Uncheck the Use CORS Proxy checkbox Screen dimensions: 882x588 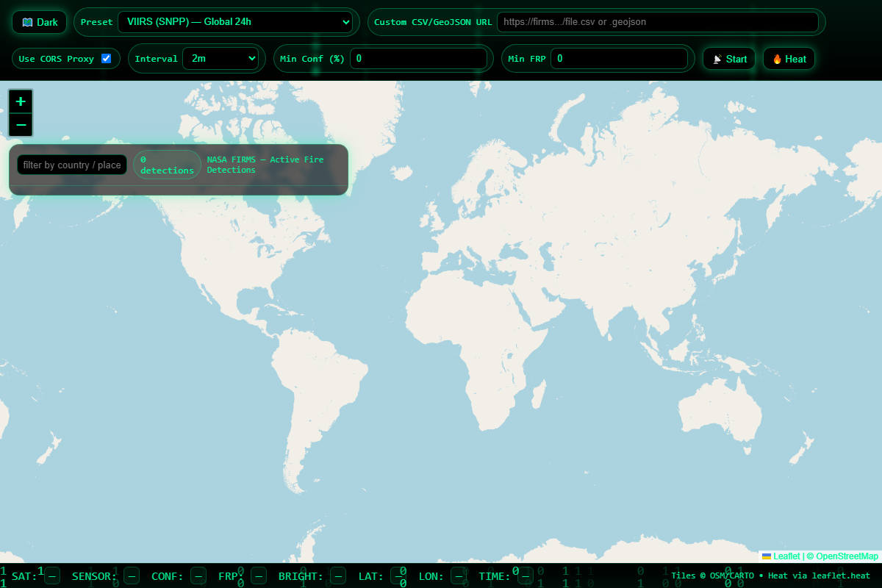pos(106,59)
